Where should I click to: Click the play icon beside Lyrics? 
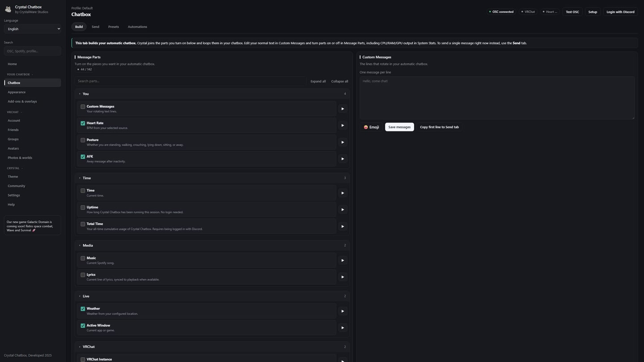(x=343, y=277)
